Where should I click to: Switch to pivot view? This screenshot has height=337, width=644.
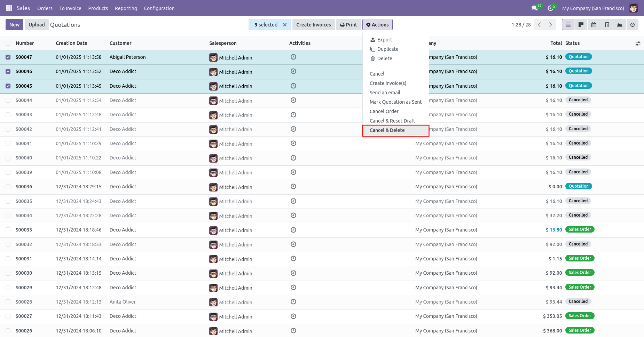607,25
